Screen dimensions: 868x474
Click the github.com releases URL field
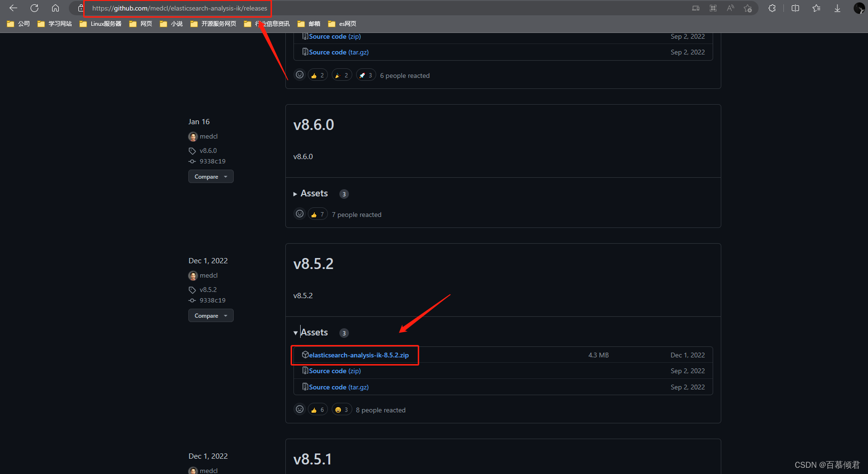pyautogui.click(x=180, y=8)
